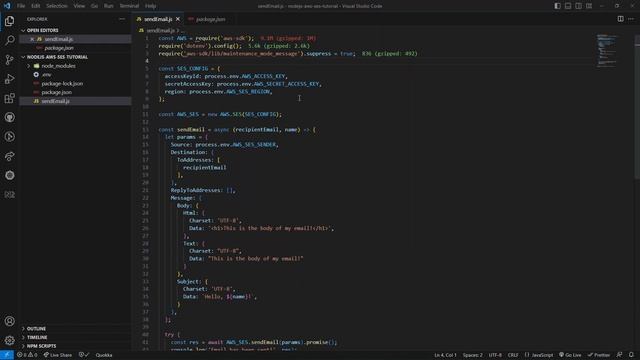
Task: Toggle primary side bar from title bar
Action: pos(557,6)
